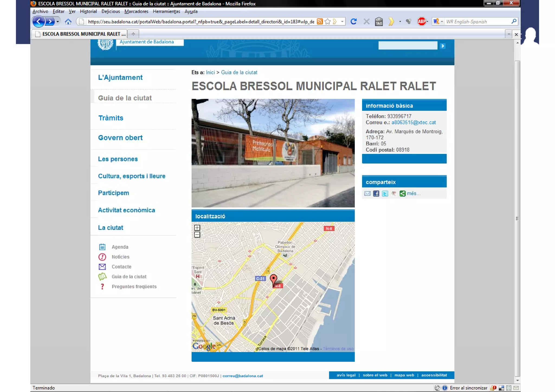Zoom out the map with minus button

click(197, 235)
